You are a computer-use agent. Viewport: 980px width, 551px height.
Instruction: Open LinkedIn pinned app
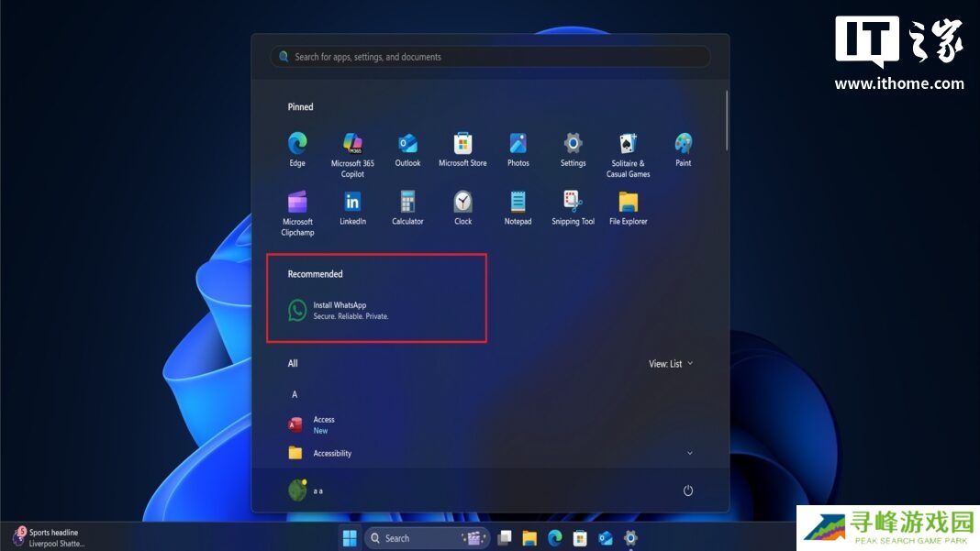pyautogui.click(x=352, y=203)
